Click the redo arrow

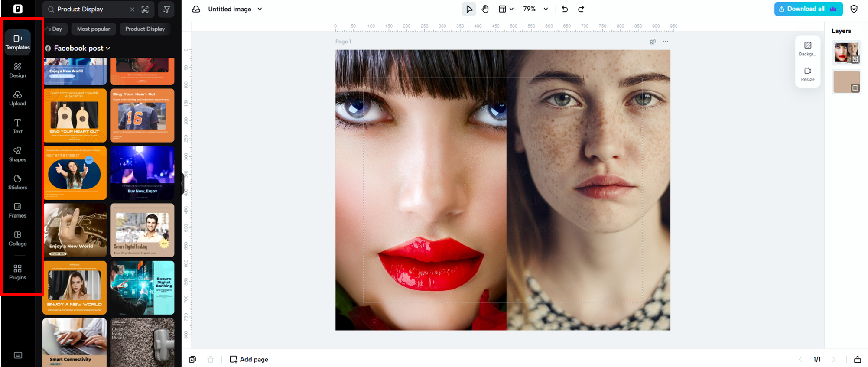pyautogui.click(x=581, y=9)
